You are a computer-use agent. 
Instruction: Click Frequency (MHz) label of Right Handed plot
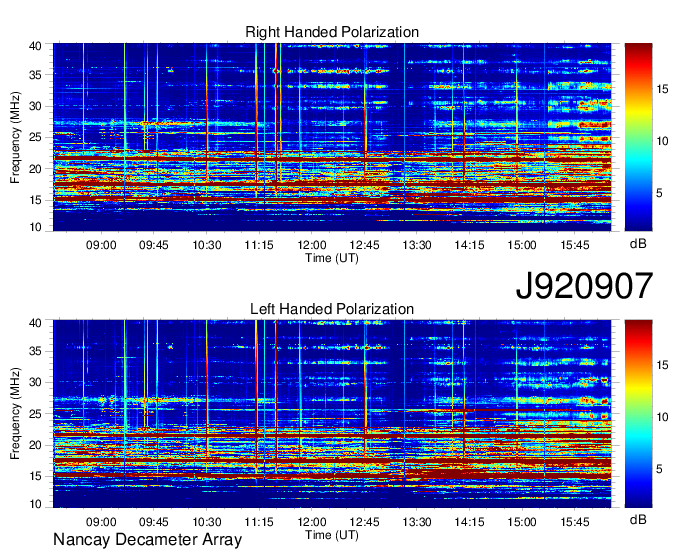point(15,137)
